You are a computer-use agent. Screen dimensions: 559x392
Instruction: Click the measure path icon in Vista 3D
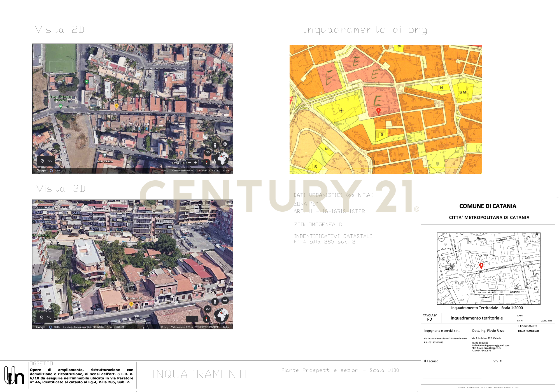(49, 318)
